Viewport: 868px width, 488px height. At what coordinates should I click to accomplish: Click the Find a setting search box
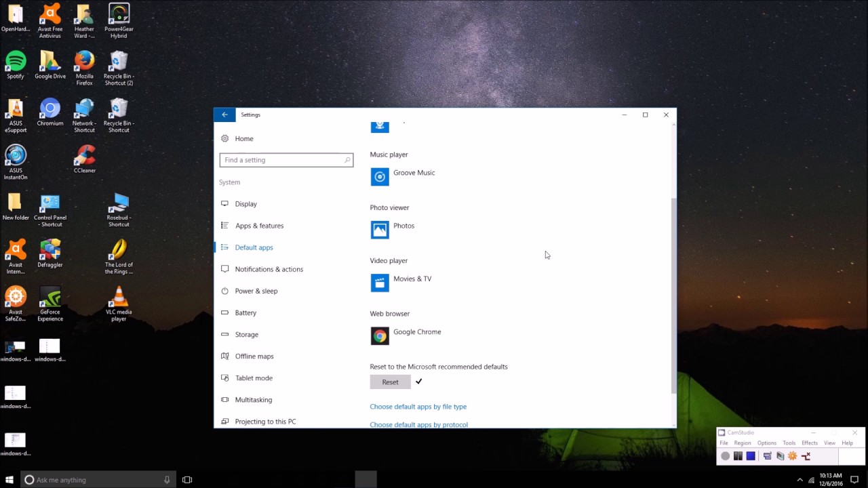coord(286,160)
